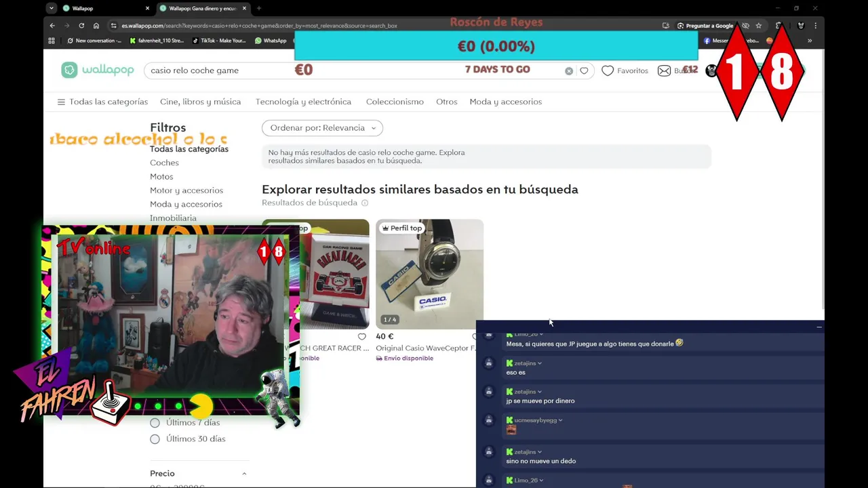Viewport: 868px width, 488px height.
Task: Reload the Wallapop page
Action: tap(81, 26)
